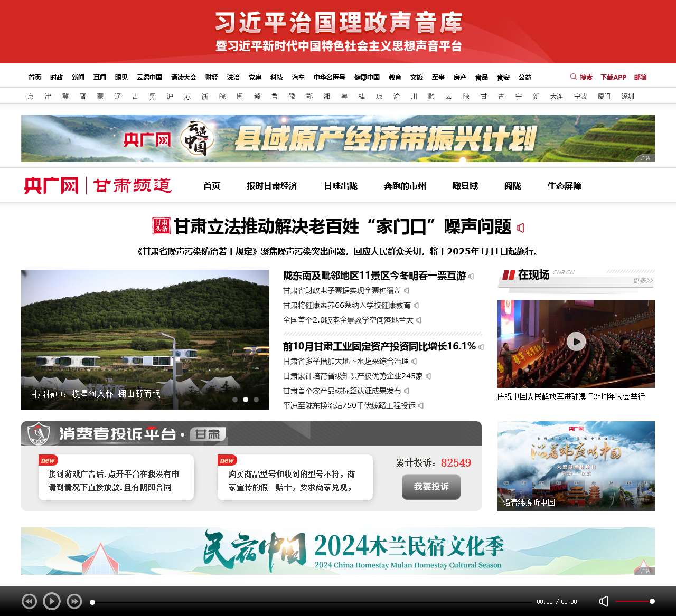Screen dimensions: 676x616
Task: Click speaker icon beside 陇东南及毗邻地区11景区 headline
Action: point(471,276)
